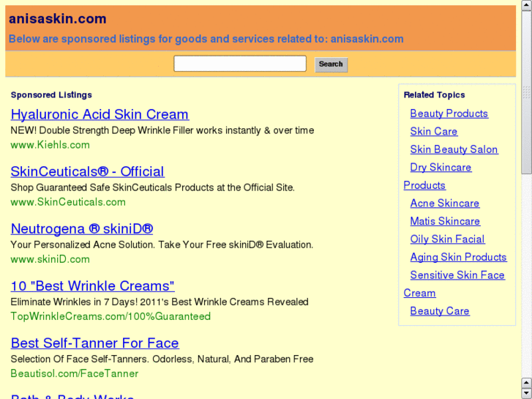This screenshot has width=532, height=399.
Task: Open Beauty Products related topic
Action: tap(449, 113)
